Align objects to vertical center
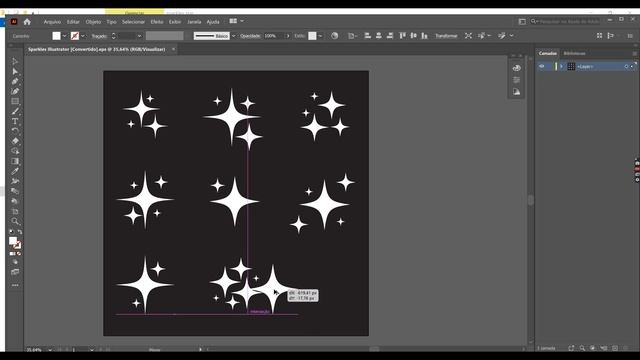The image size is (640, 360). click(413, 36)
